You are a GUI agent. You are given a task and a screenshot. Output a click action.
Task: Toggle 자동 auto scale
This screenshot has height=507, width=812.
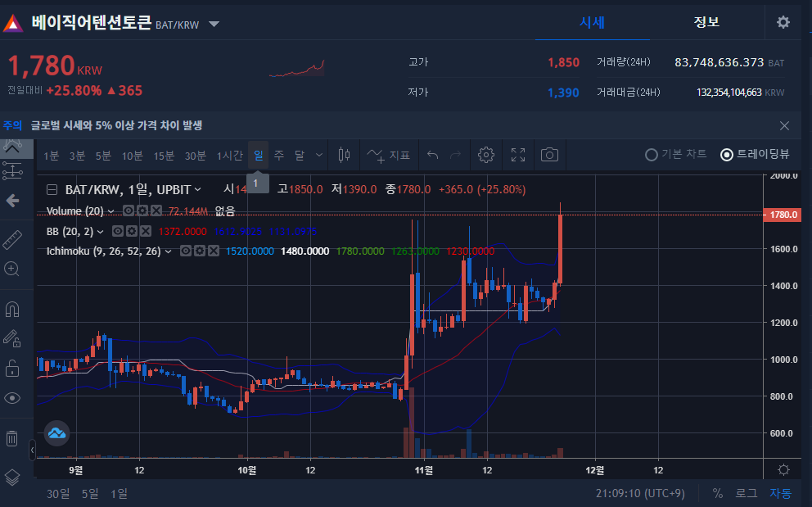pos(780,493)
